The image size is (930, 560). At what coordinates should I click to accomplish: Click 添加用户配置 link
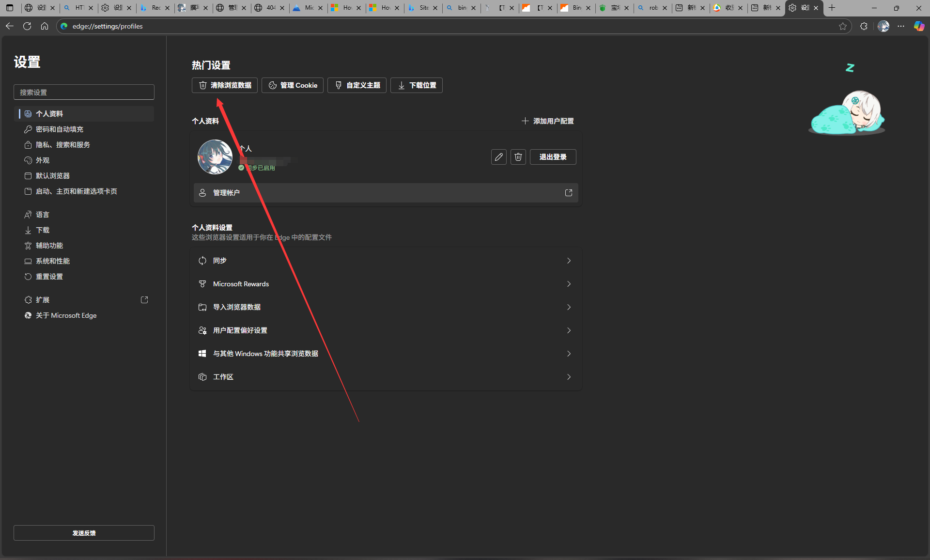(548, 121)
